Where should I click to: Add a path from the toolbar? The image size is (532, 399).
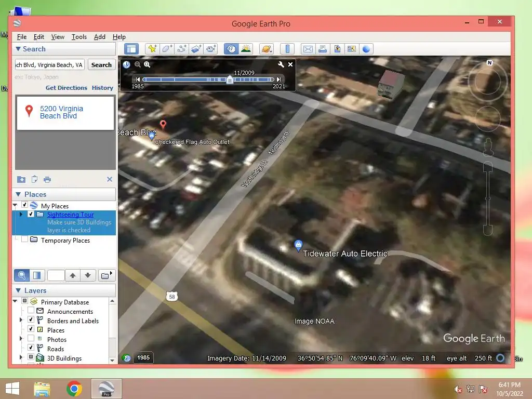coord(181,49)
